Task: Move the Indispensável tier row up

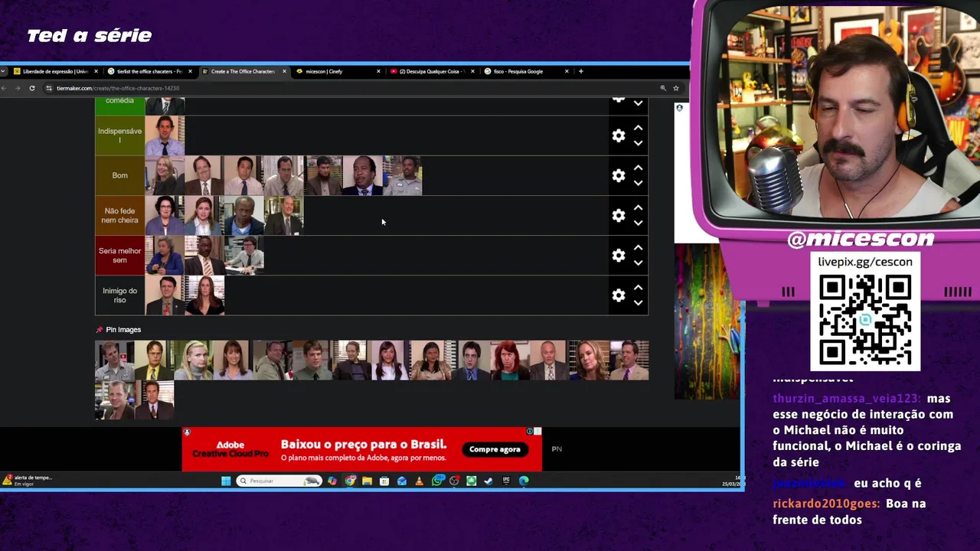Action: (638, 128)
